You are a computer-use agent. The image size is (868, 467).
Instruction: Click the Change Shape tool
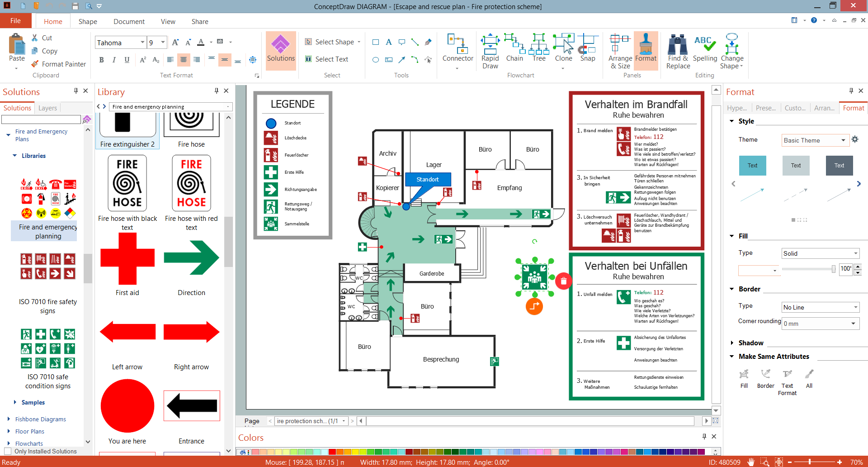point(732,50)
